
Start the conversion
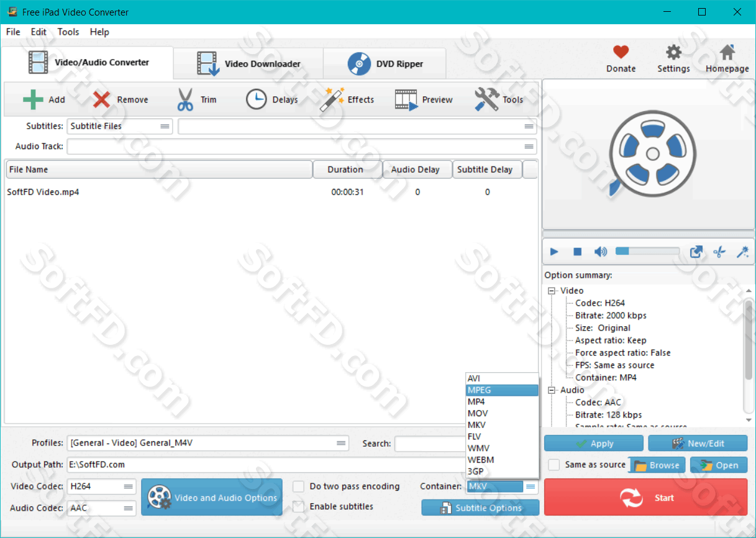[x=646, y=497]
